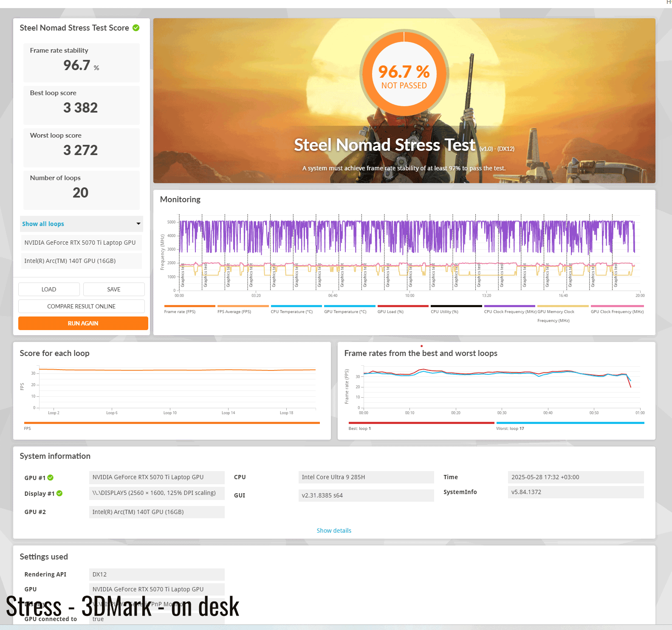The image size is (672, 630).
Task: Click the Monitoring section heading
Action: coord(180,199)
